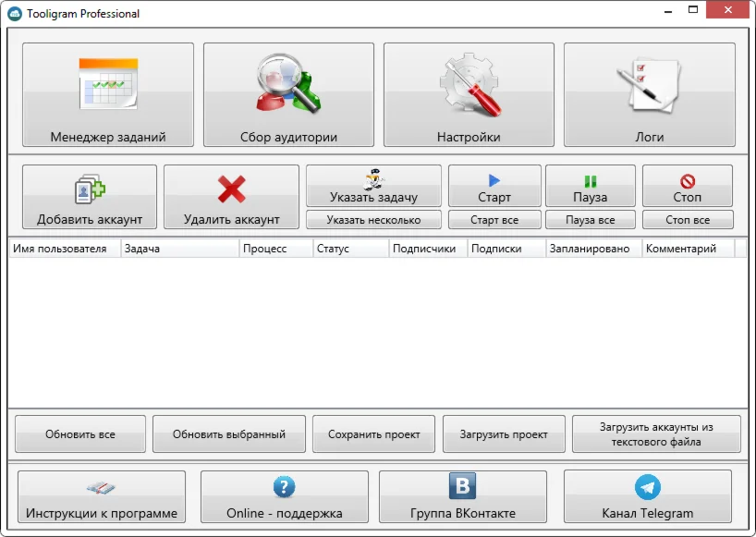Open the Канал Telegram link

[647, 496]
